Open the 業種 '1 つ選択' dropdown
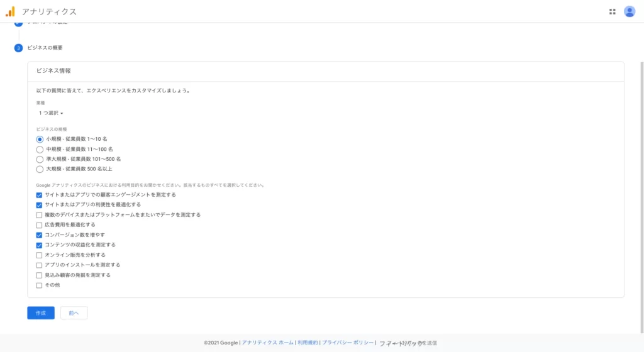This screenshot has width=644, height=352. pos(51,113)
